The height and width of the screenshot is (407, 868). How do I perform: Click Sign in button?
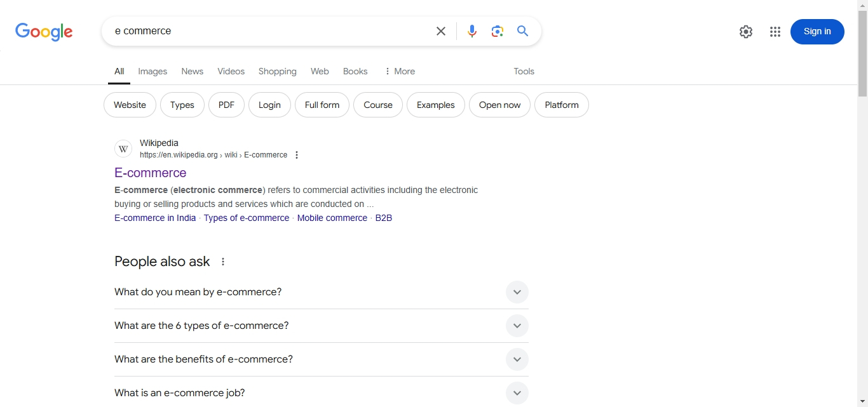(817, 32)
